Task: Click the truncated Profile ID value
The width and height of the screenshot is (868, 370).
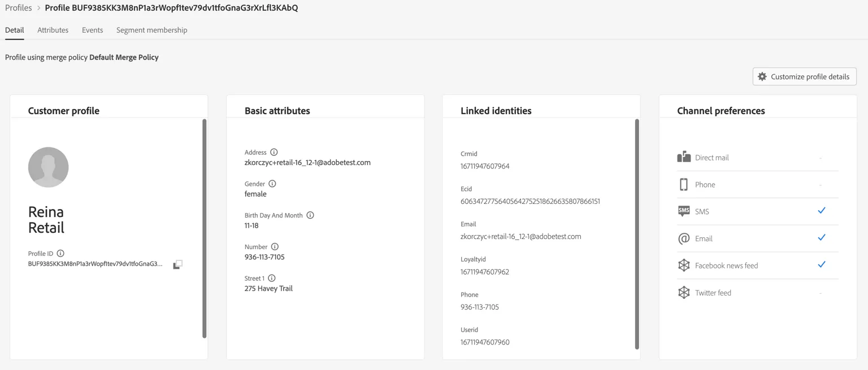Action: pyautogui.click(x=96, y=264)
